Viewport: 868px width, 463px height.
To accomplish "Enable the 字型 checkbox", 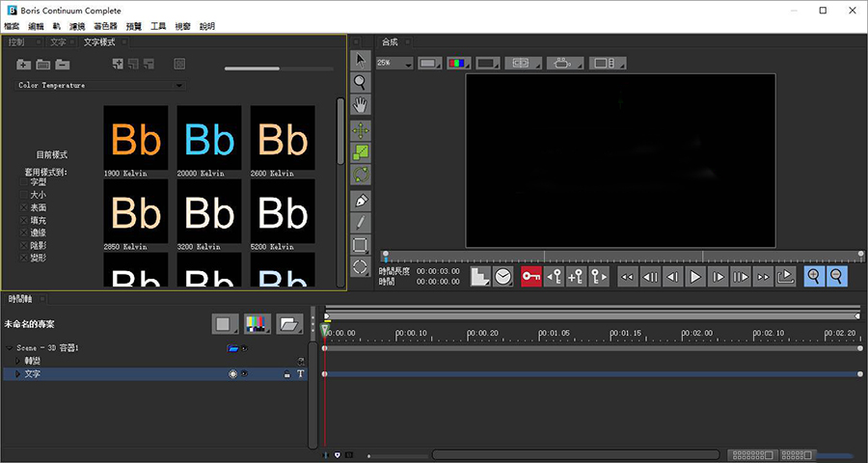I will [23, 182].
